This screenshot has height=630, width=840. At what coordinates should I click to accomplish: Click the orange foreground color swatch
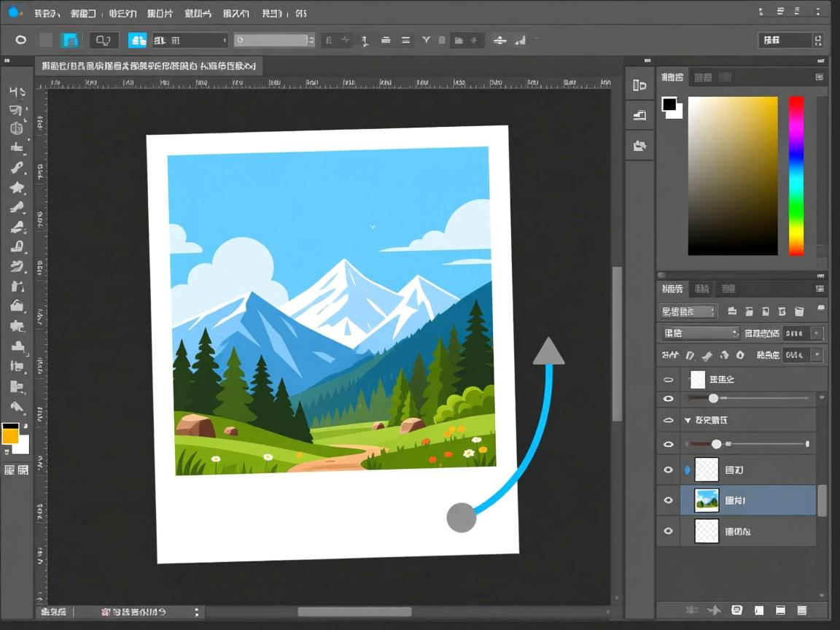tap(10, 435)
